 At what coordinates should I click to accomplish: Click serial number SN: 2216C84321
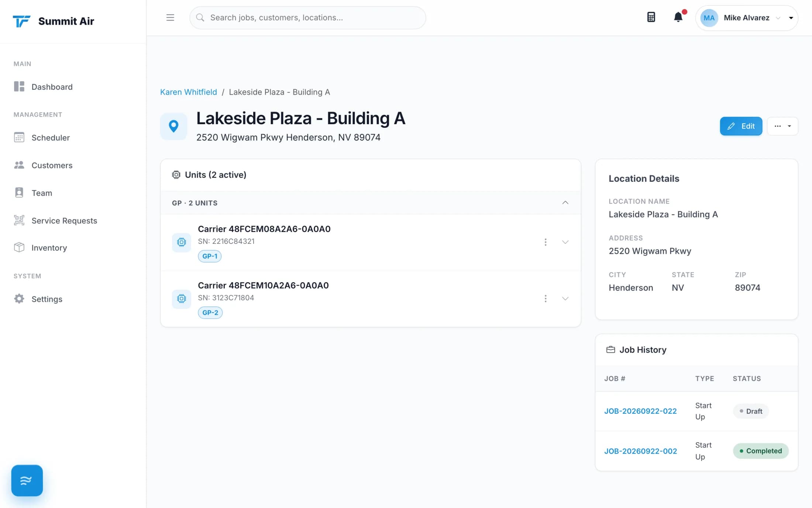(x=226, y=241)
